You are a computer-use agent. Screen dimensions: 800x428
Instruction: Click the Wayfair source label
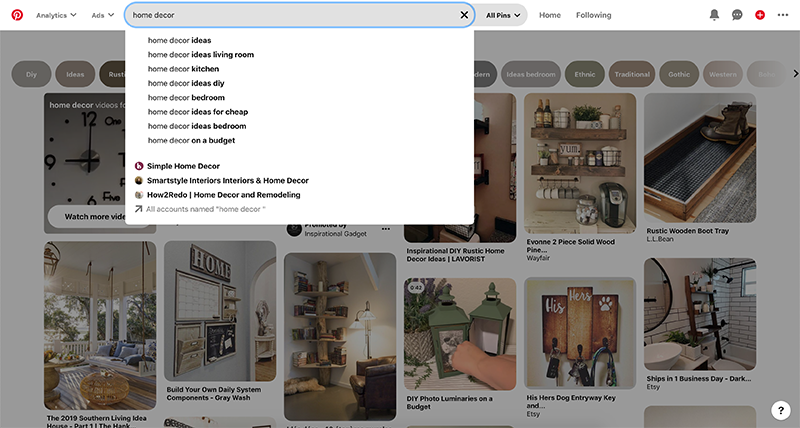tap(538, 258)
